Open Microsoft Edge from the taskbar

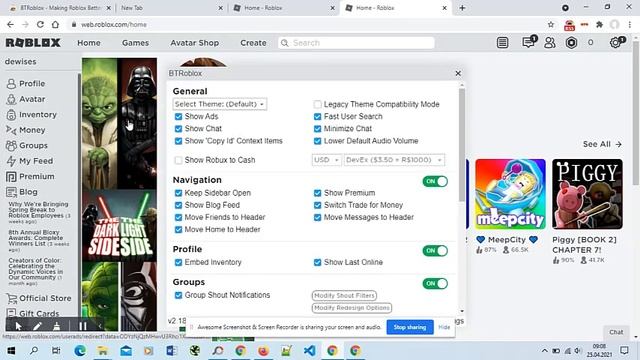80,350
